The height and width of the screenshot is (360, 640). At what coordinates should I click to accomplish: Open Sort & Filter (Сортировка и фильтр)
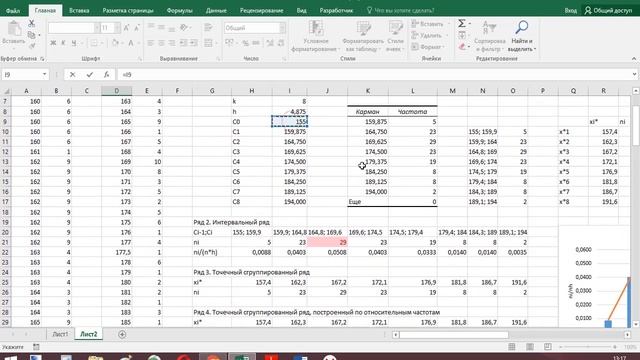(490, 36)
